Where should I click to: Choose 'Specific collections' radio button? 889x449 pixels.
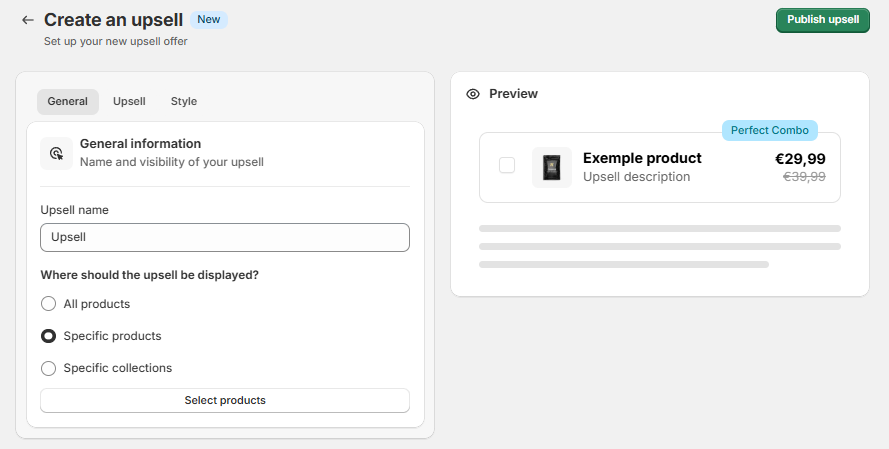point(48,368)
